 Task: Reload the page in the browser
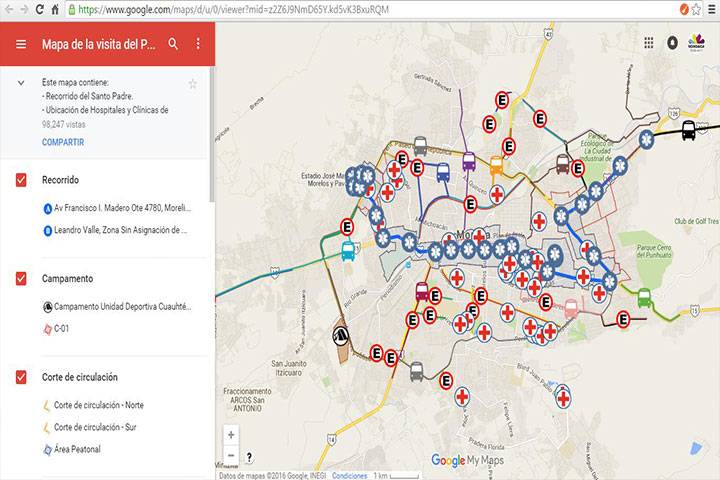pos(40,9)
